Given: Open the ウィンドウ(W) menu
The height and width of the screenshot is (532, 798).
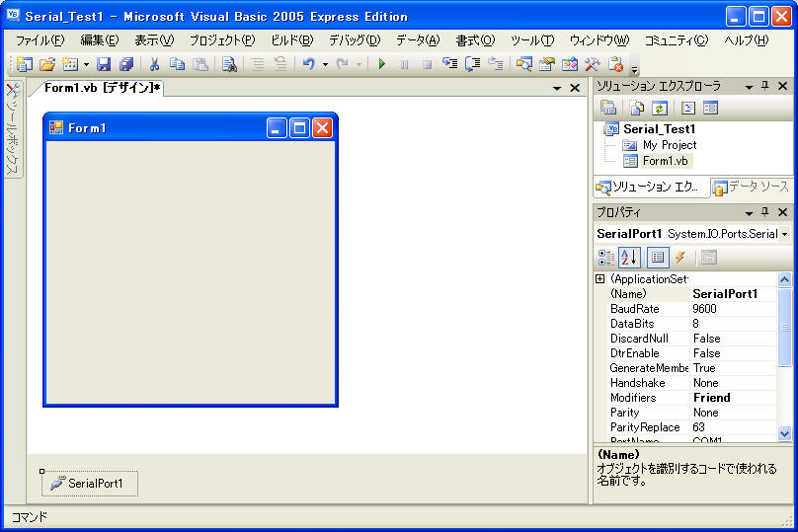Looking at the screenshot, I should pos(599,40).
